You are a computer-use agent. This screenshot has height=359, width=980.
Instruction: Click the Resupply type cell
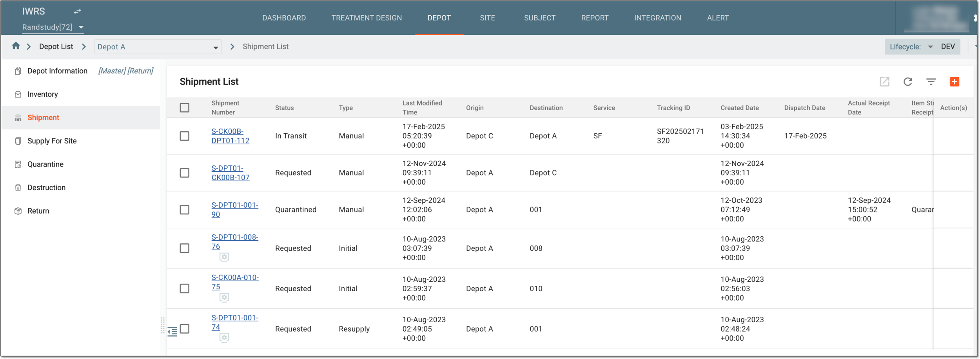354,329
